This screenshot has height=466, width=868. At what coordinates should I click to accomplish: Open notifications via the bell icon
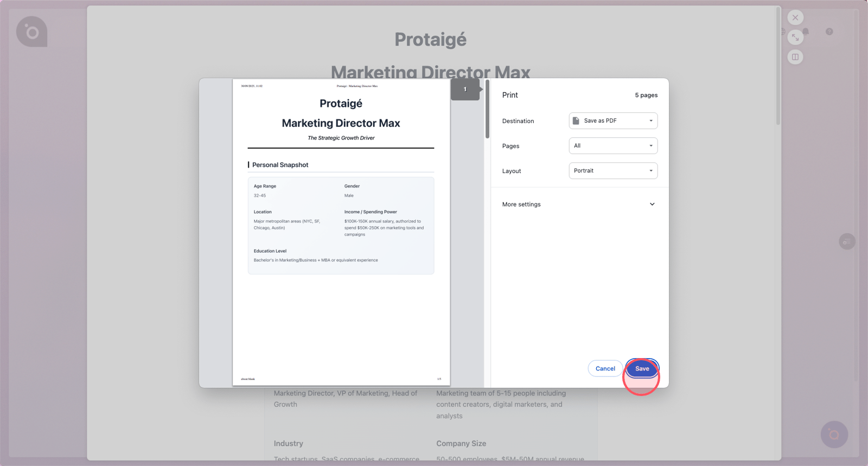[806, 31]
